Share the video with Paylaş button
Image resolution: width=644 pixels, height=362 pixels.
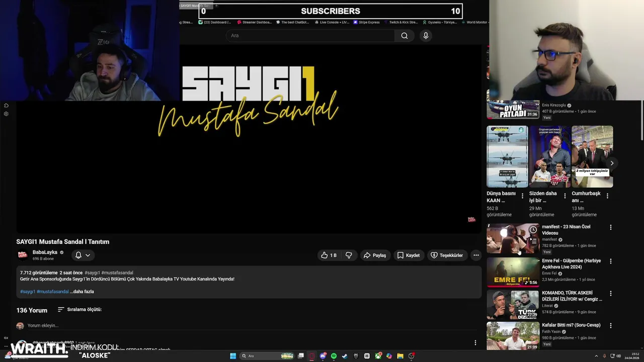(375, 255)
